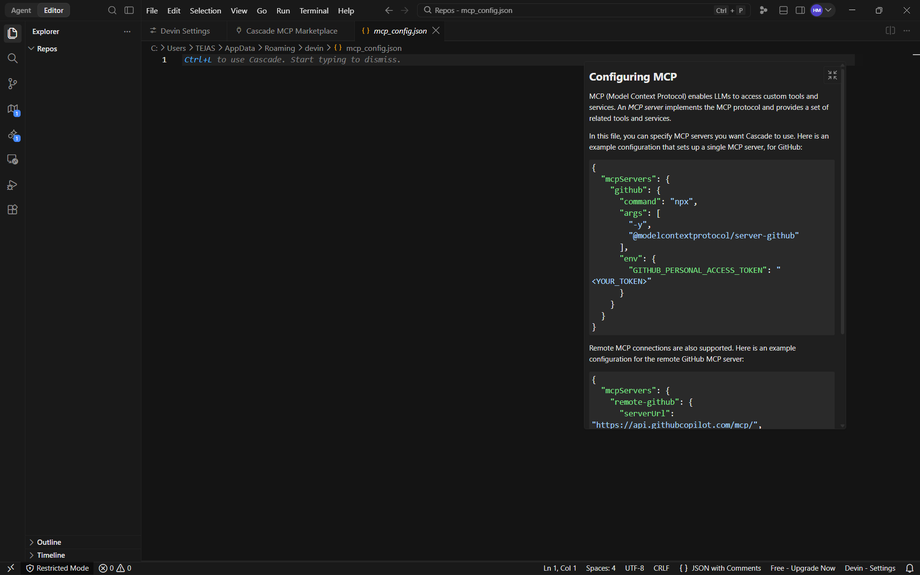Screen dimensions: 920x575
Task: Close the mcp_config.json tab
Action: coord(436,31)
